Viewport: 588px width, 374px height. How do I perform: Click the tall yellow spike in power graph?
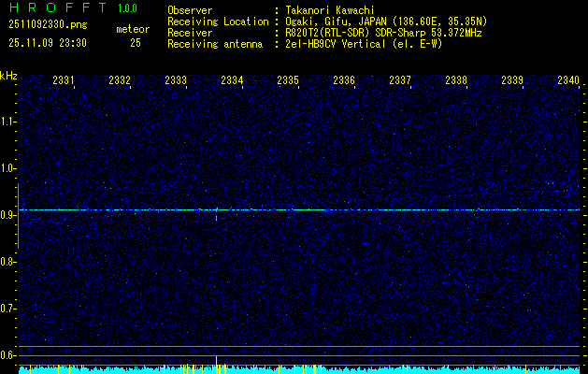(x=216, y=365)
